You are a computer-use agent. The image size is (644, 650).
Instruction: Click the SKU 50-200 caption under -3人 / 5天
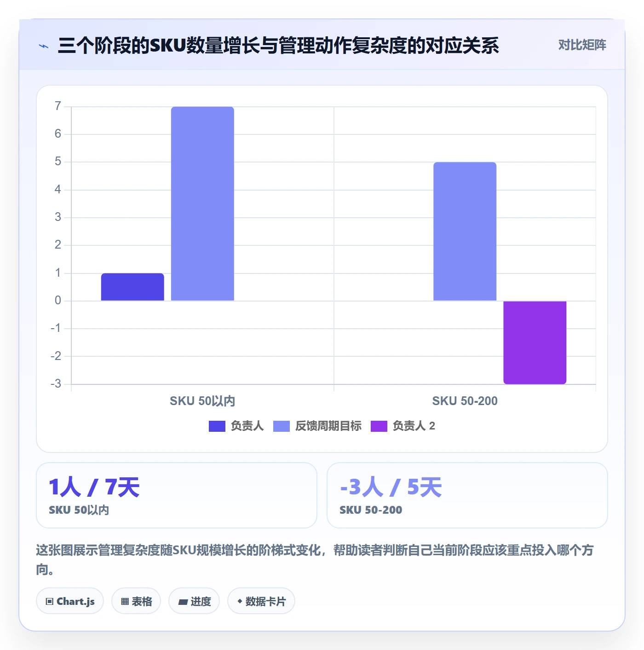pos(371,510)
